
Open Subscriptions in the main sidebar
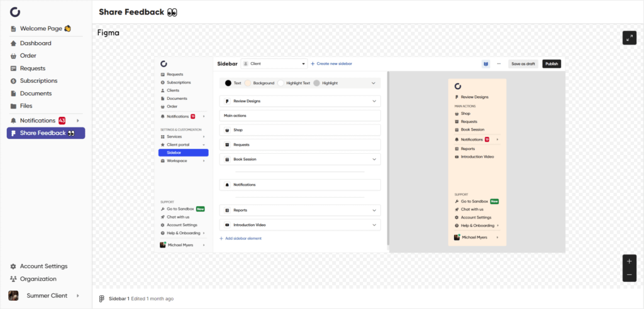tap(38, 81)
